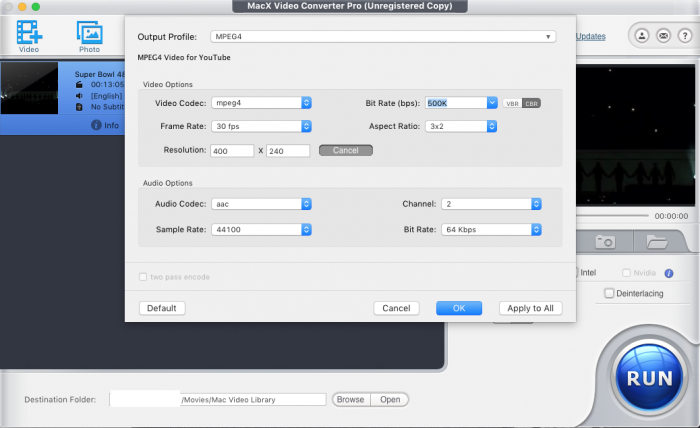Open the user account icon
Viewport: 700px width, 428px height.
point(642,36)
